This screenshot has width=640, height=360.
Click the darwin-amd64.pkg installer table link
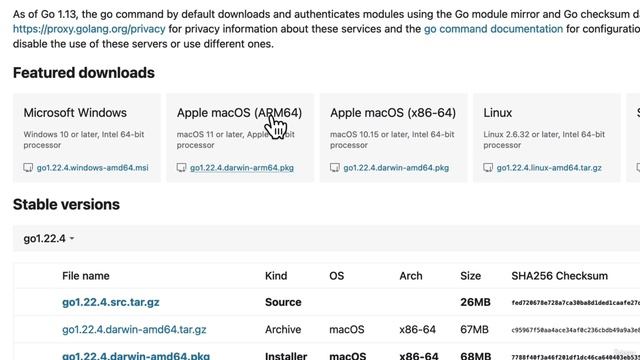coord(136,356)
